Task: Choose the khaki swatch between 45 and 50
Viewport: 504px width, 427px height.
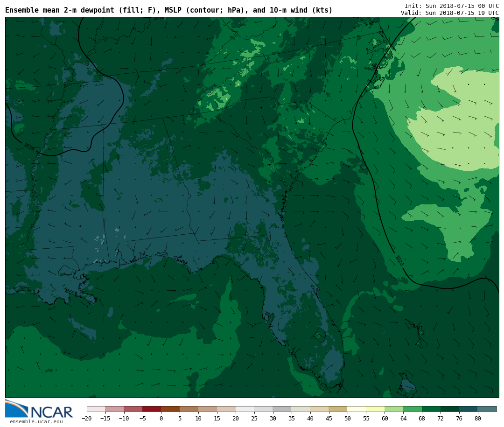Action: [338, 409]
